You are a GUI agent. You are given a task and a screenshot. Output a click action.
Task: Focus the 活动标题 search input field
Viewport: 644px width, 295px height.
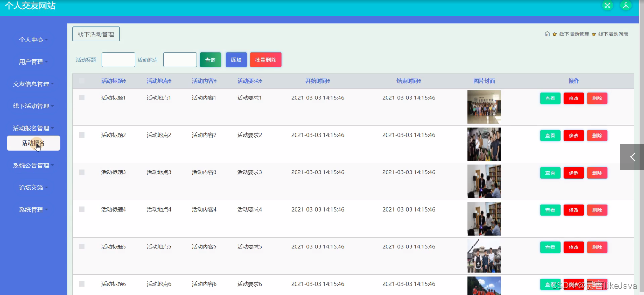pos(118,60)
